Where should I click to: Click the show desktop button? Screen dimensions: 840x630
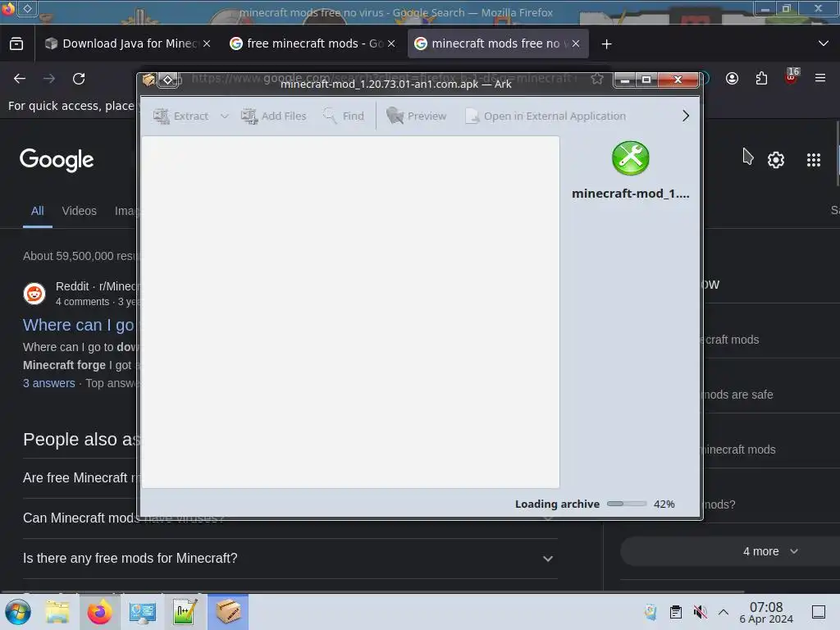819,612
